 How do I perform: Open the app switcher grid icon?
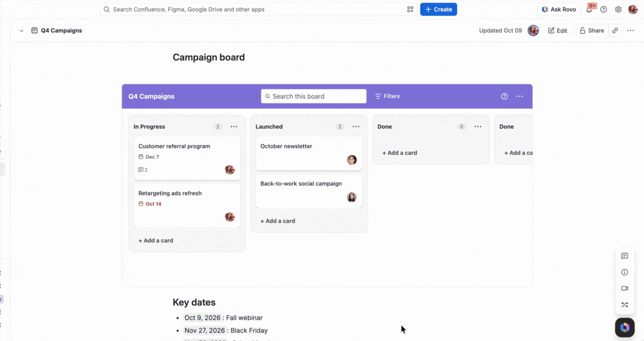tap(410, 9)
